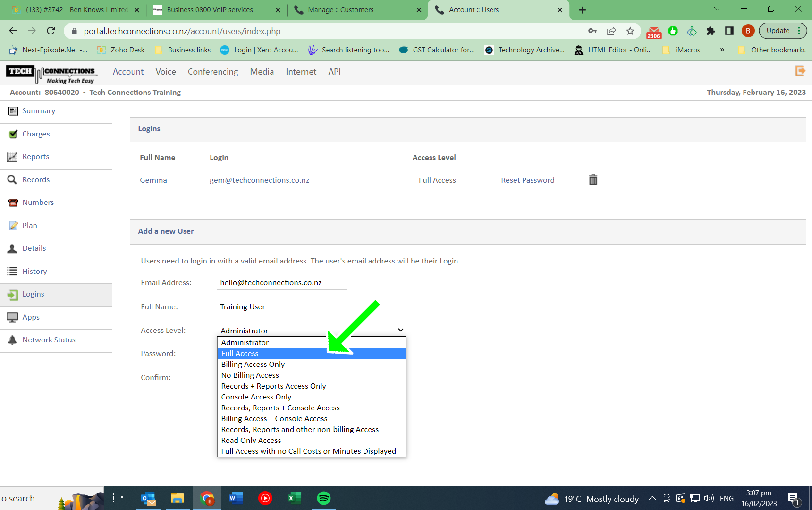Click Reset Password for Gemma
This screenshot has height=510, width=812.
coord(528,180)
